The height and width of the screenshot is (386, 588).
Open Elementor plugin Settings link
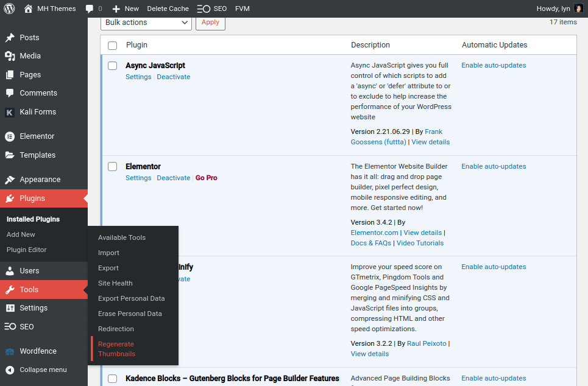(138, 178)
